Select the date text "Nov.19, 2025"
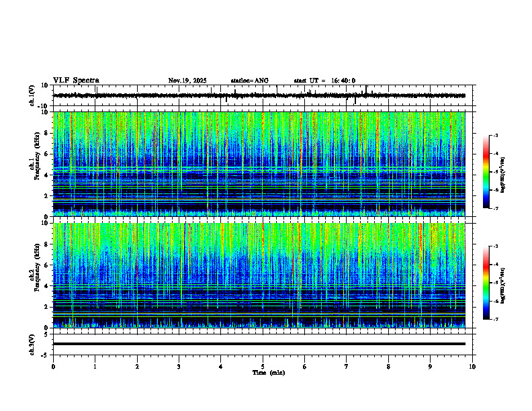 click(187, 81)
